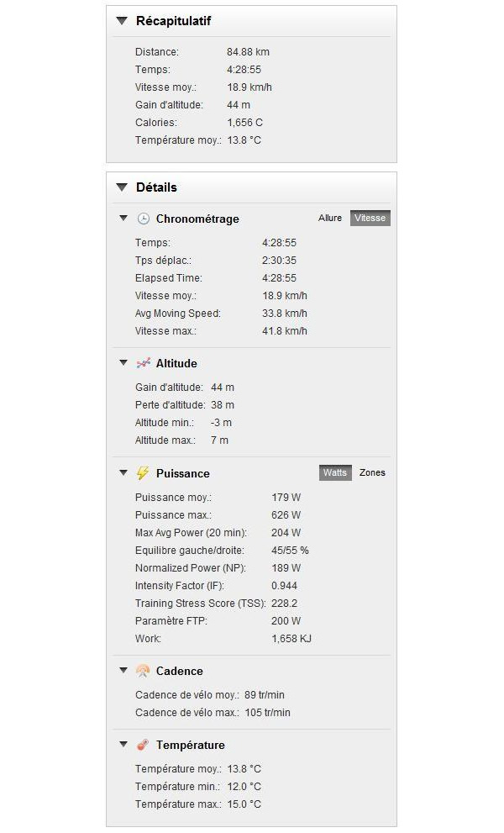Collapse the Température subsection triangle
504x833 pixels.
123,744
